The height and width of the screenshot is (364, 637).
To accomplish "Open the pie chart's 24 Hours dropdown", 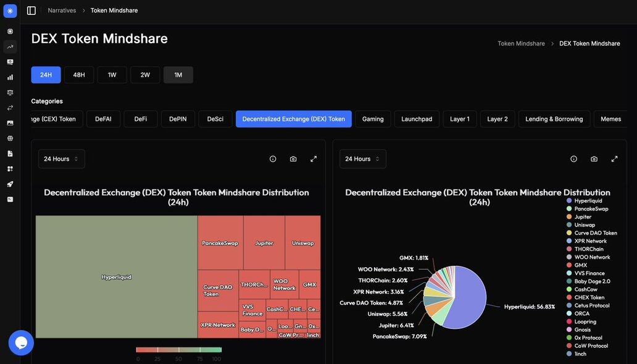I will click(363, 159).
